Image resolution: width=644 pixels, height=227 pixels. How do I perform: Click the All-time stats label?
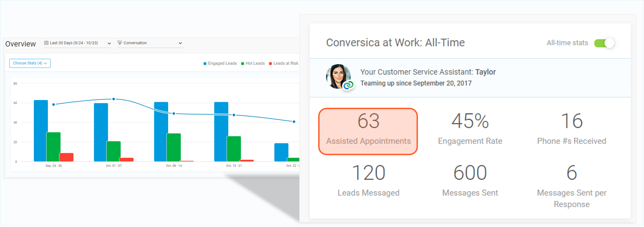[x=567, y=43]
